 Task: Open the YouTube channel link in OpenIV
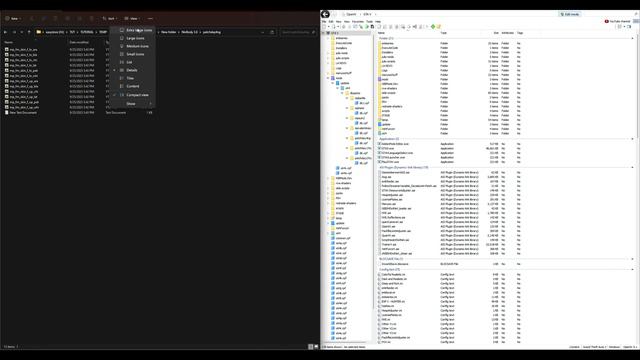point(618,21)
